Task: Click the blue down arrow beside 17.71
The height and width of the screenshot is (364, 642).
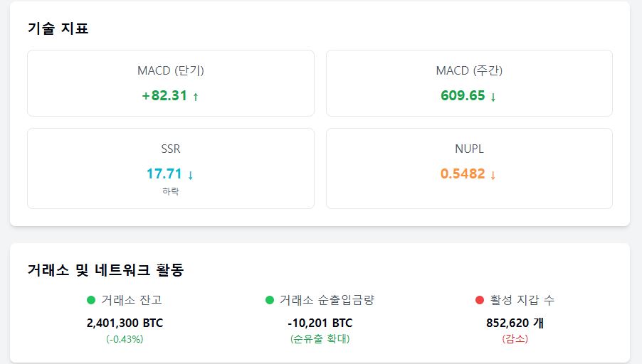Action: pyautogui.click(x=190, y=175)
